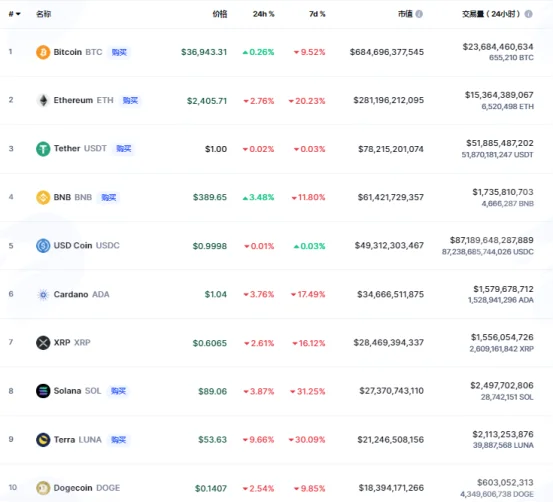Click the Ethereum 购买 buy button

coord(130,101)
